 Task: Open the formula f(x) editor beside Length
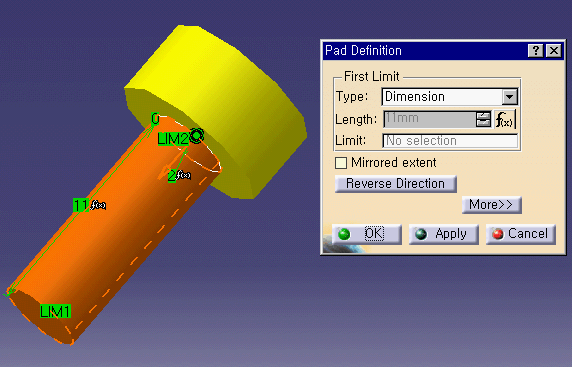(x=505, y=119)
